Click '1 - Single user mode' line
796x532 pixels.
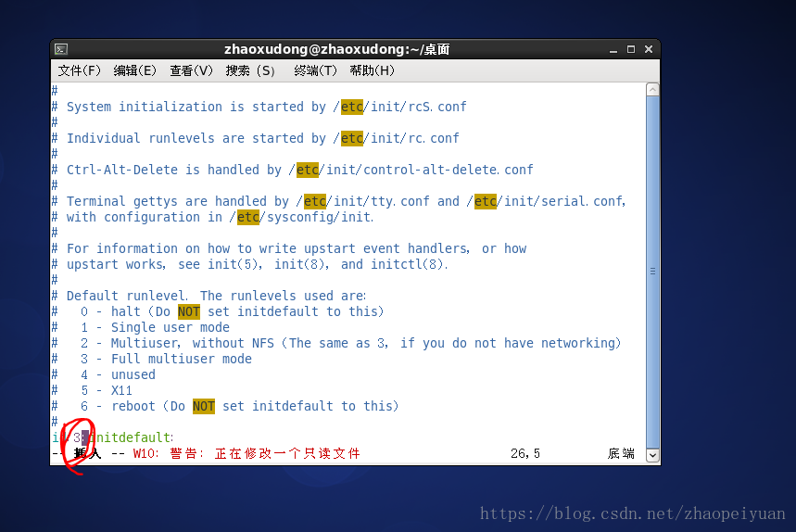[141, 327]
